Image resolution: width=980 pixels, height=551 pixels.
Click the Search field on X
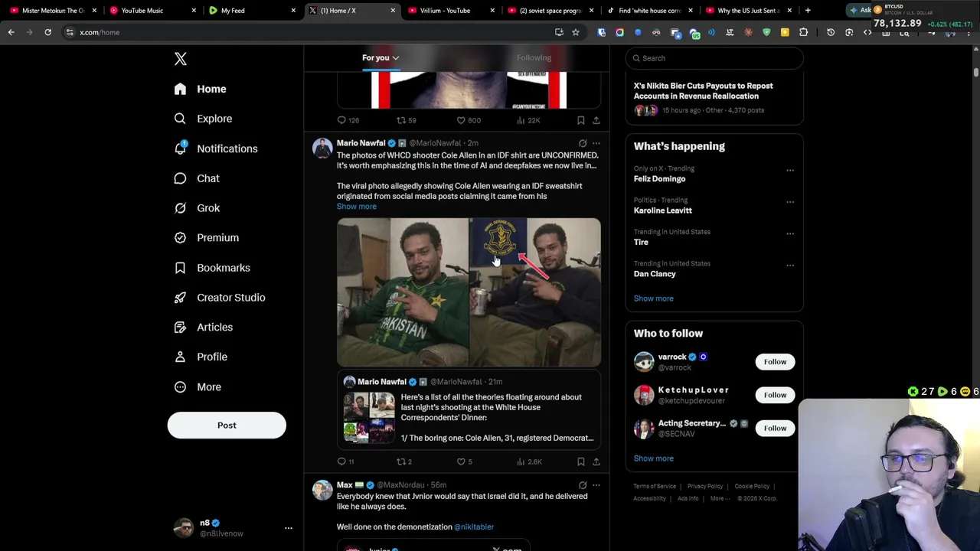coord(714,58)
